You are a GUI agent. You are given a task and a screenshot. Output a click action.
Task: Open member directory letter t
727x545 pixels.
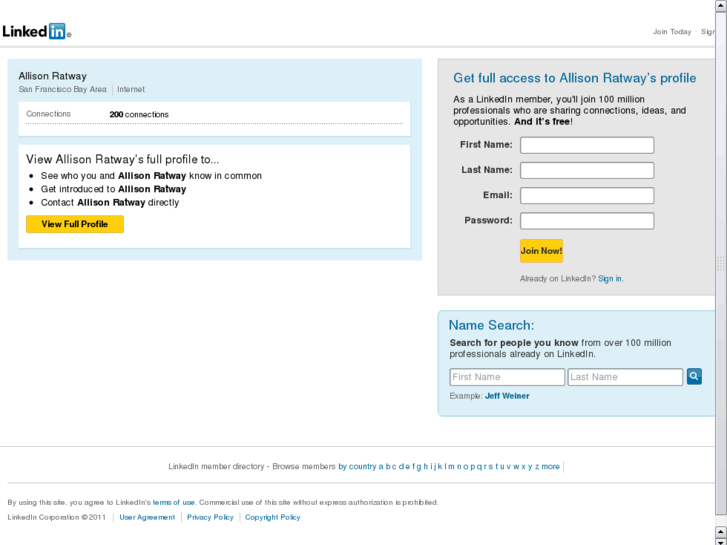click(x=497, y=467)
